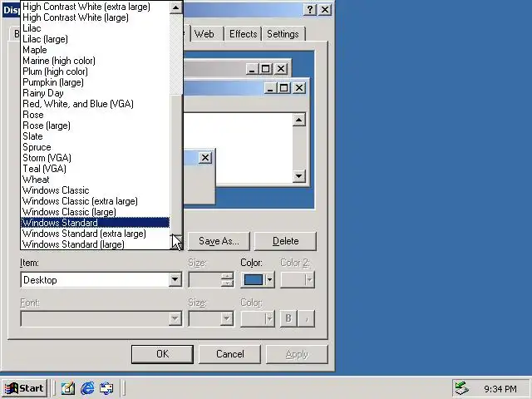The width and height of the screenshot is (532, 399).
Task: Choose Teal (VGA) scheme
Action: pos(95,169)
